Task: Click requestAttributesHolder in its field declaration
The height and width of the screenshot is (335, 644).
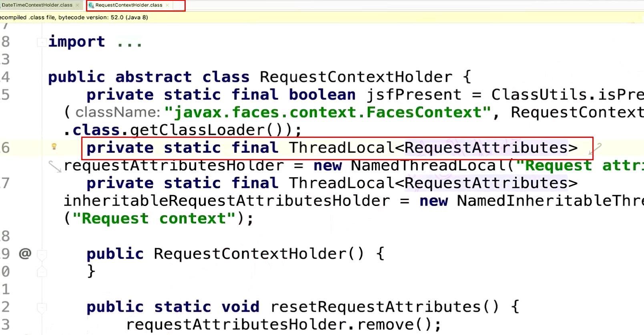Action: (174, 165)
